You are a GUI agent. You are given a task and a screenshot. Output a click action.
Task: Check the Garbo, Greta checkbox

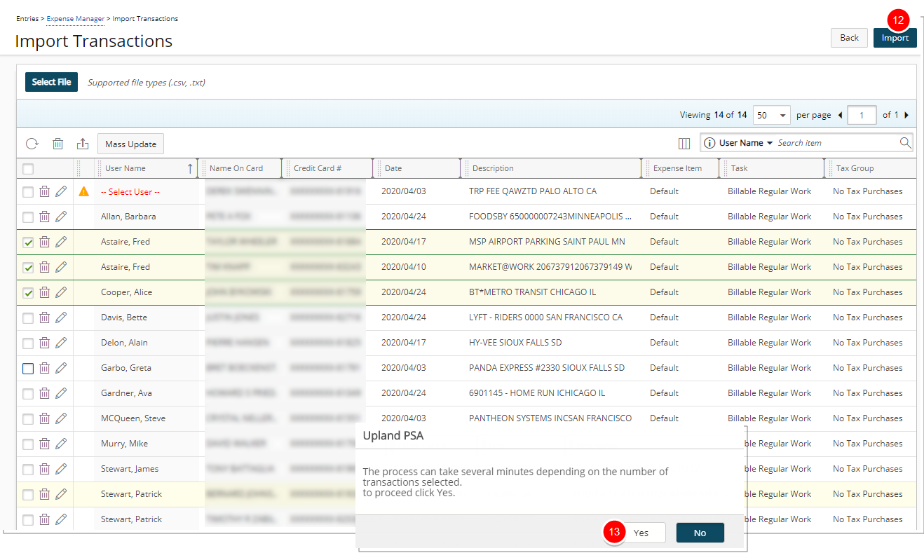28,369
